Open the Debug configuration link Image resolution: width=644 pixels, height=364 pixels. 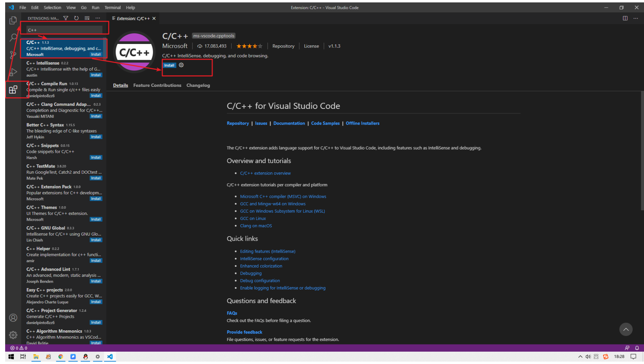(260, 281)
